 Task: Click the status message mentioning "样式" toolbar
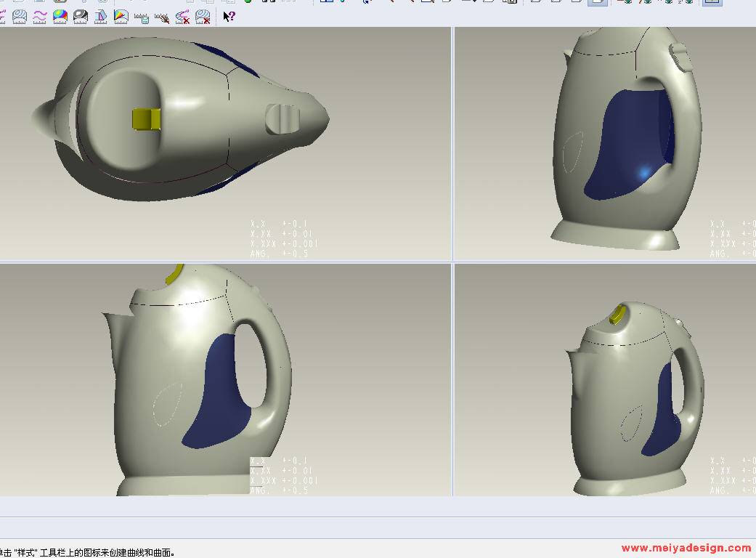coord(87,553)
